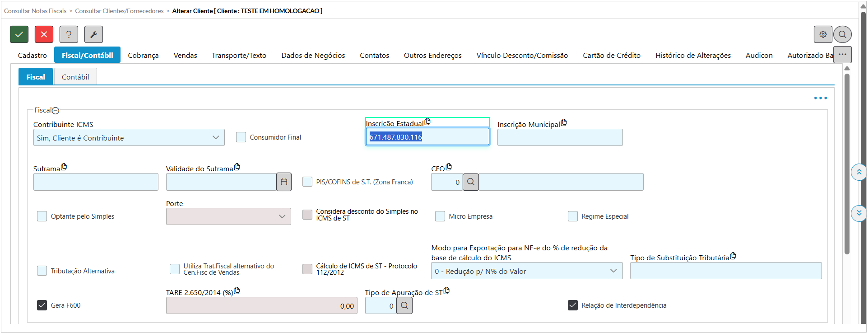Open the Contábil sub-tab

click(75, 77)
